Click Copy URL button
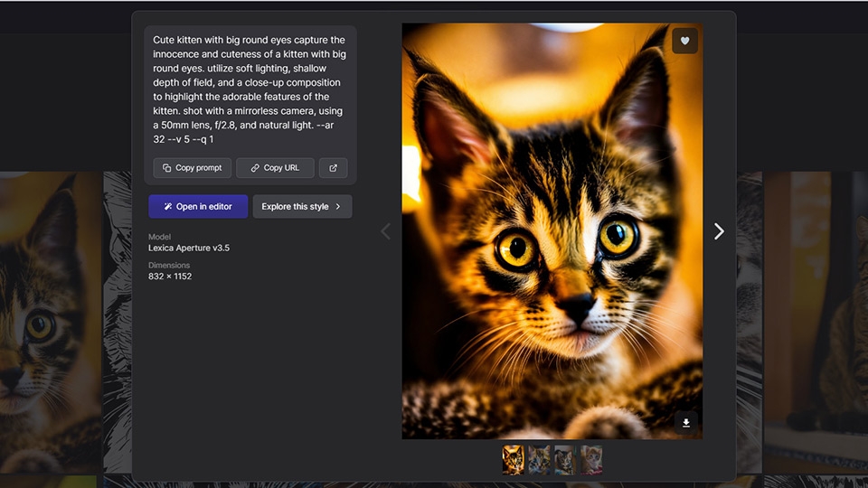This screenshot has width=868, height=488. pyautogui.click(x=275, y=168)
